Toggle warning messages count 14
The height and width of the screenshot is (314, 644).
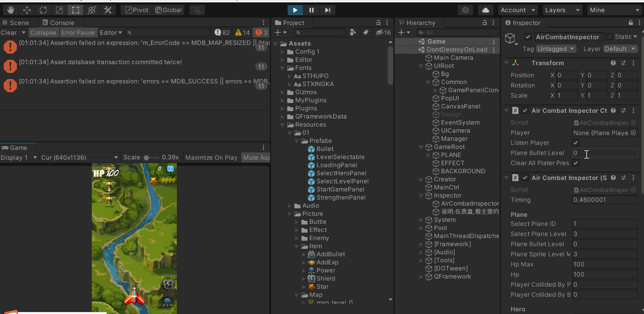(243, 32)
